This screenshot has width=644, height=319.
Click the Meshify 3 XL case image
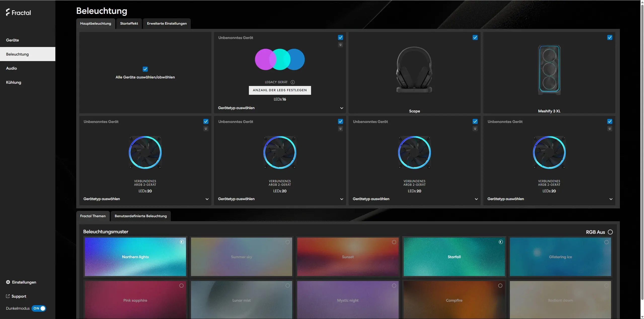coord(549,69)
